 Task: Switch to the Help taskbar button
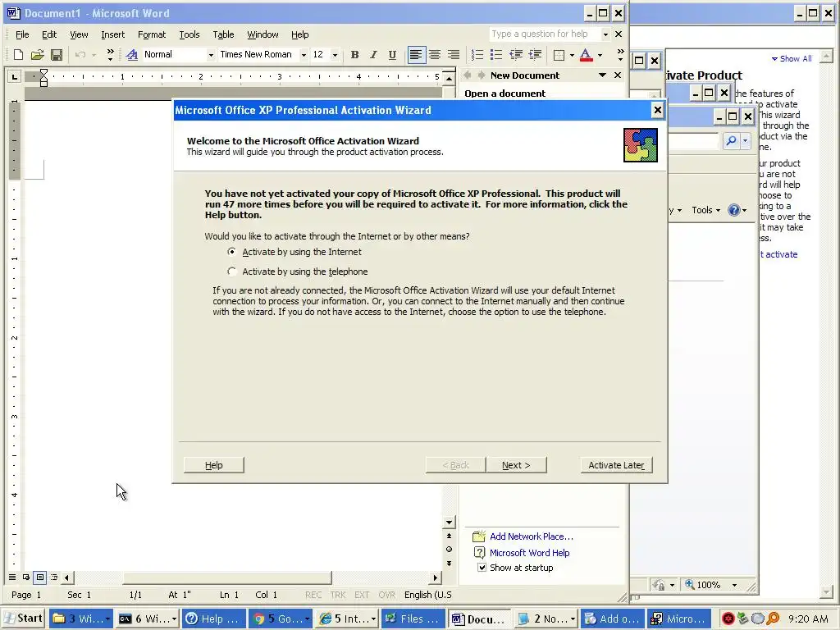coord(213,619)
